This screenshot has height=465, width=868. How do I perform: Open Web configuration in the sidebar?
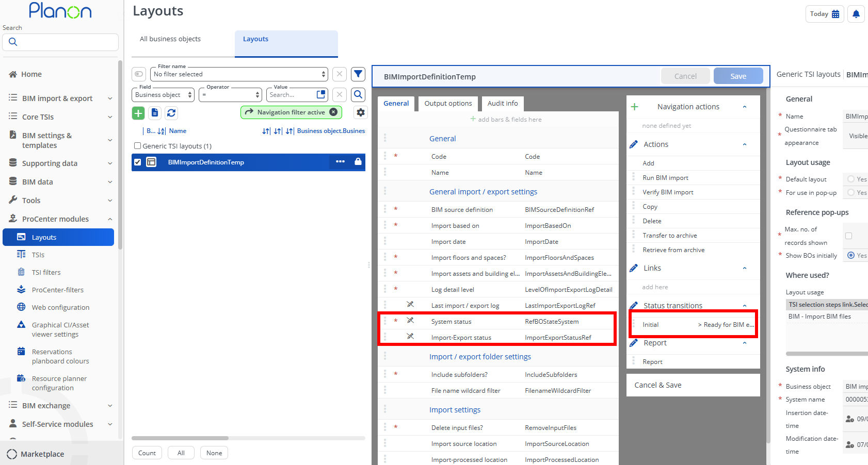(60, 307)
